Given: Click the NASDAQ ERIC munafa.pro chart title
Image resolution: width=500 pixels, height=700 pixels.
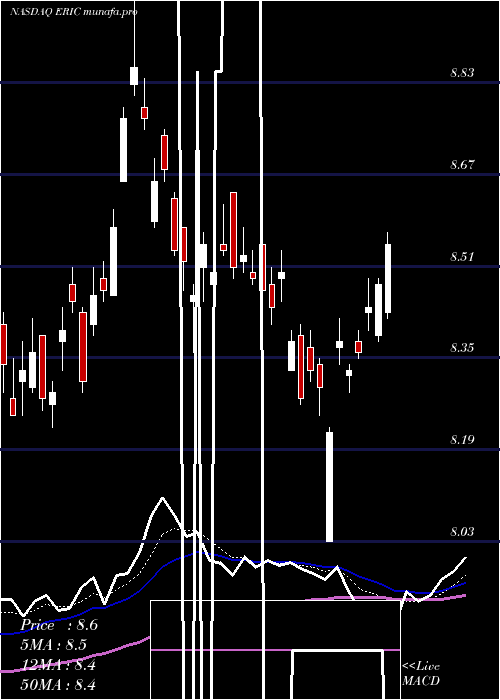Looking at the screenshot, I should [x=74, y=12].
